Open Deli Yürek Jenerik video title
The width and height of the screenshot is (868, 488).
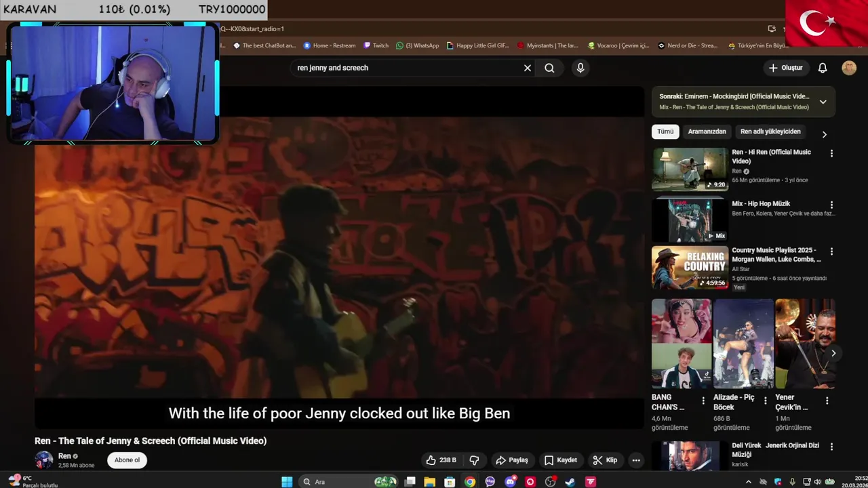(x=775, y=449)
